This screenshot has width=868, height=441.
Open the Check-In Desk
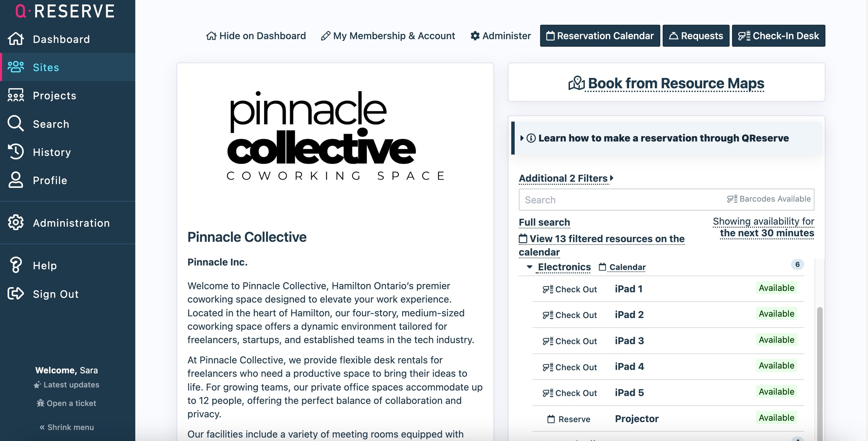778,36
